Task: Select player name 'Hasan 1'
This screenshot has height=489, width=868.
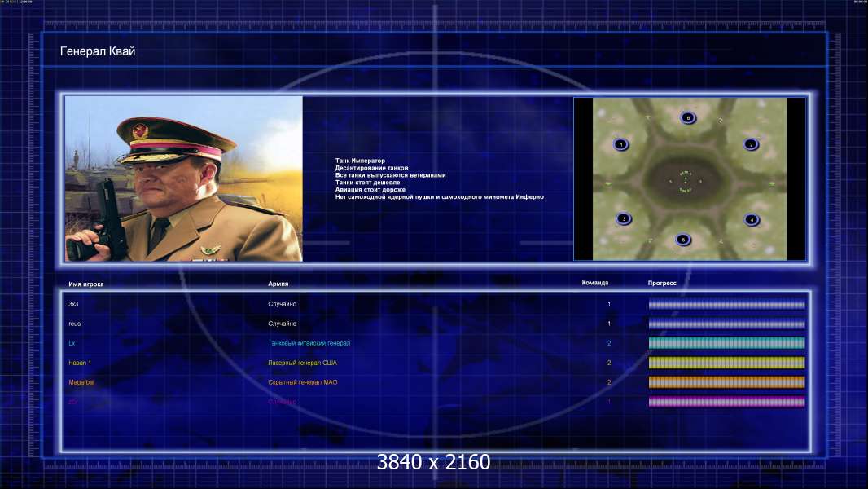Action: [x=80, y=363]
